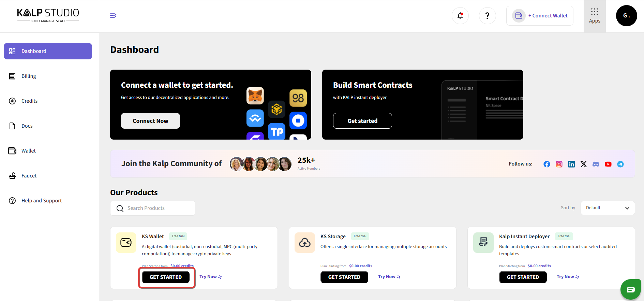Open the user profile avatar menu
The width and height of the screenshot is (644, 301).
(626, 16)
